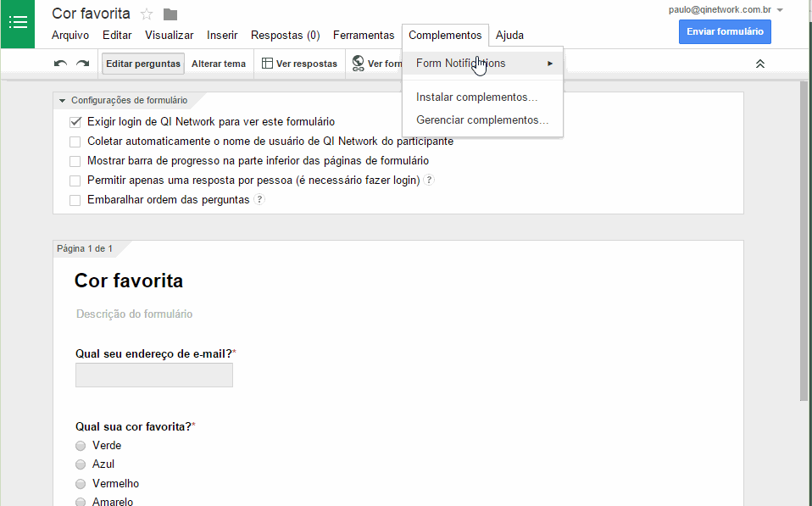Screen dimensions: 812x506
Task: Click the Ver respostas toolbar button
Action: pyautogui.click(x=299, y=64)
